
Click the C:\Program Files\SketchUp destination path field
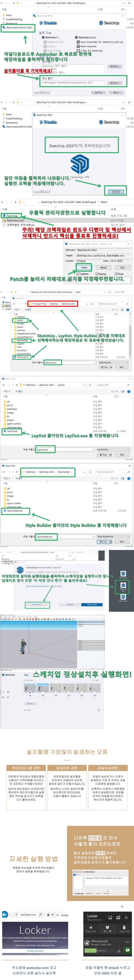(x=73, y=83)
